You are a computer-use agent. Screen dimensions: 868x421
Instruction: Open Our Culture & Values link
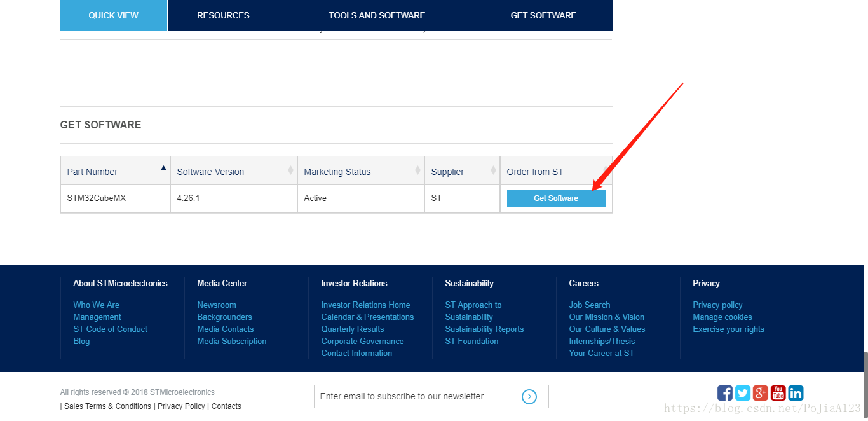[x=607, y=329]
